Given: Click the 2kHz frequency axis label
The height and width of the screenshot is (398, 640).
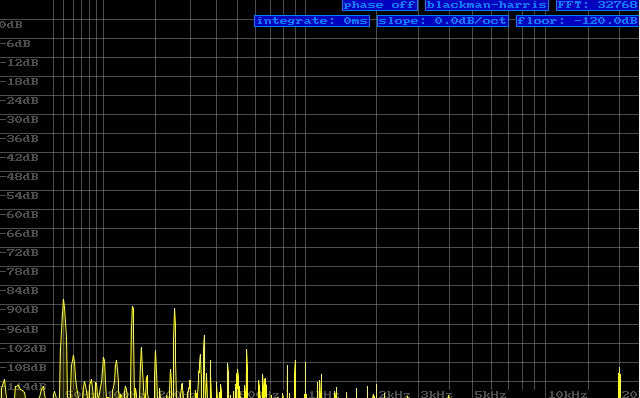Looking at the screenshot, I should tap(394, 394).
